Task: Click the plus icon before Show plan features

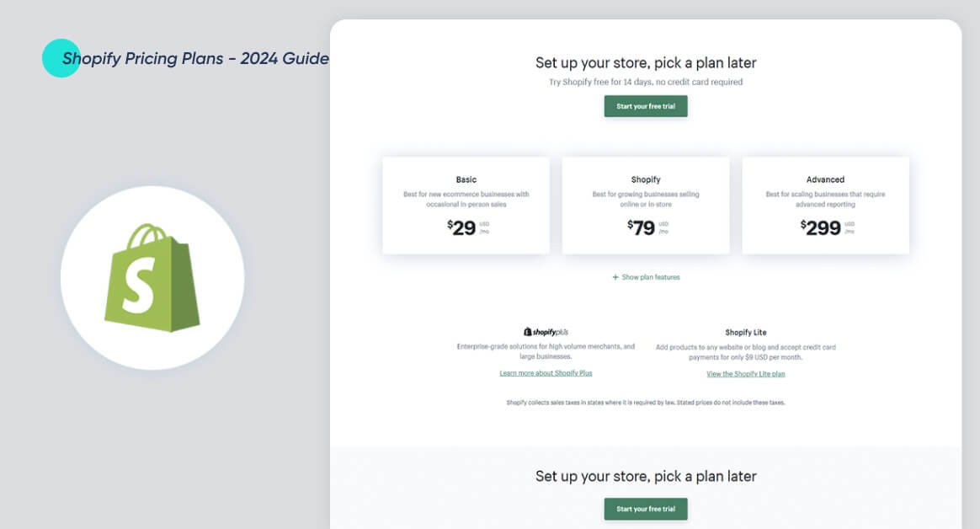Action: pos(615,276)
